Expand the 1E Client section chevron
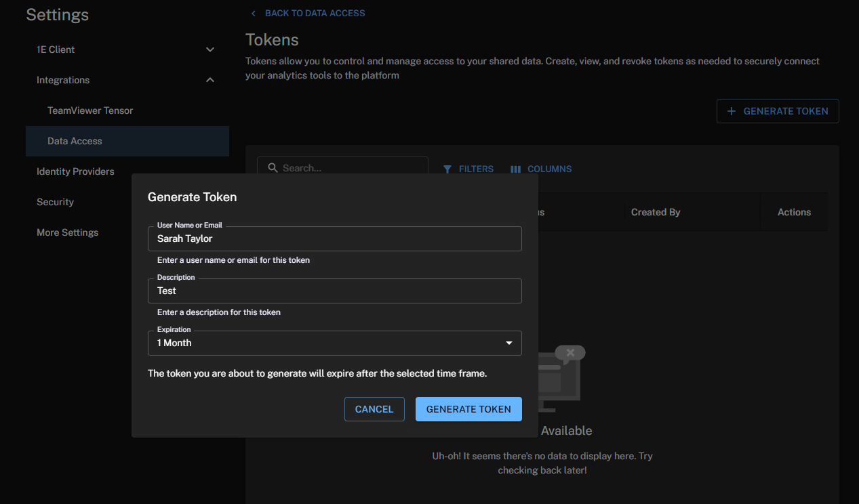This screenshot has height=504, width=859. (210, 49)
